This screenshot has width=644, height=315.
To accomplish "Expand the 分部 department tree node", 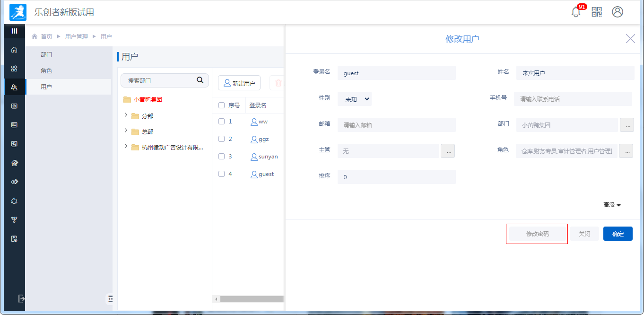I will tap(126, 115).
